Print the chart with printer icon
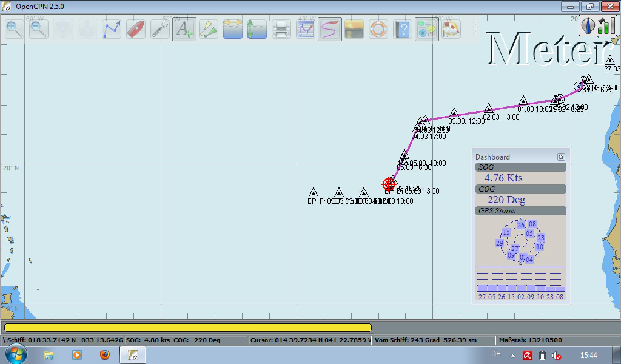The image size is (621, 364). tap(281, 29)
